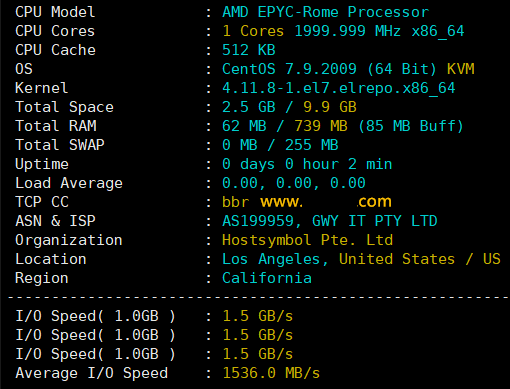Screen dimensions: 510x389
Task: Click the KVM virtualization label
Action: tap(460, 69)
